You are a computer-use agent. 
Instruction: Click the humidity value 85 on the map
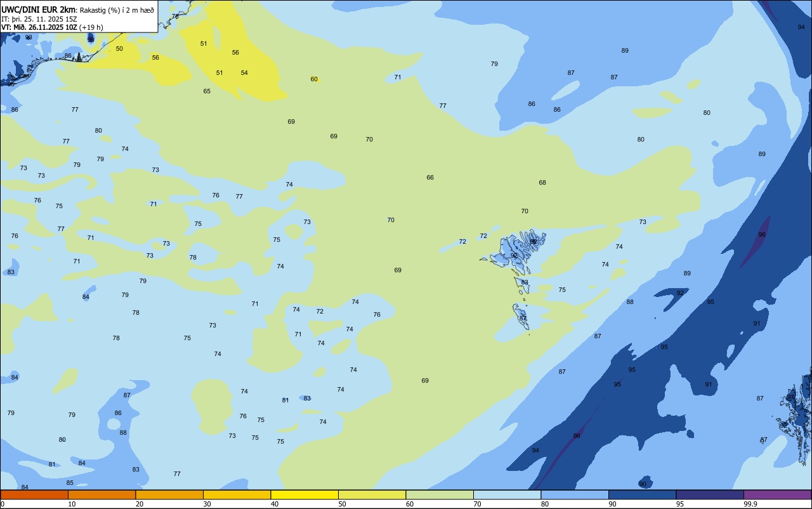click(70, 483)
